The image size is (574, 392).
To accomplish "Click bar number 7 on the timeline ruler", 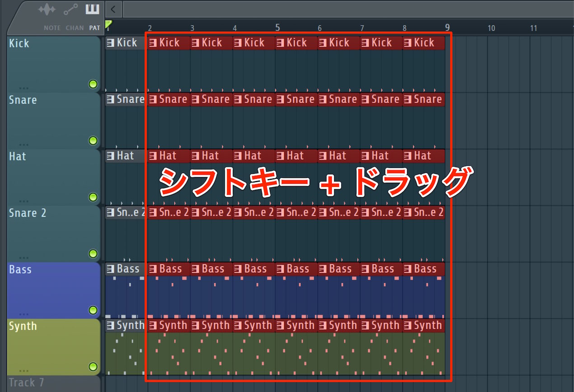I will 362,28.
